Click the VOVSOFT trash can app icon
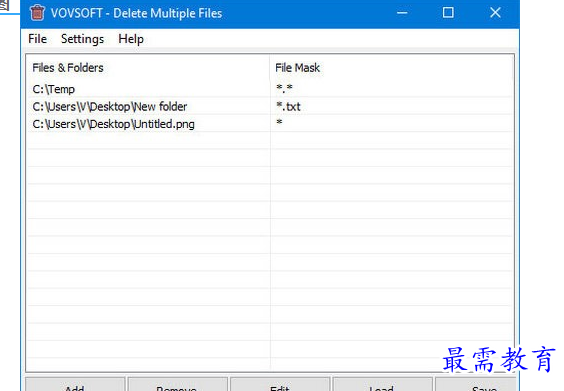Screen dimensions: 564x391 pyautogui.click(x=37, y=13)
